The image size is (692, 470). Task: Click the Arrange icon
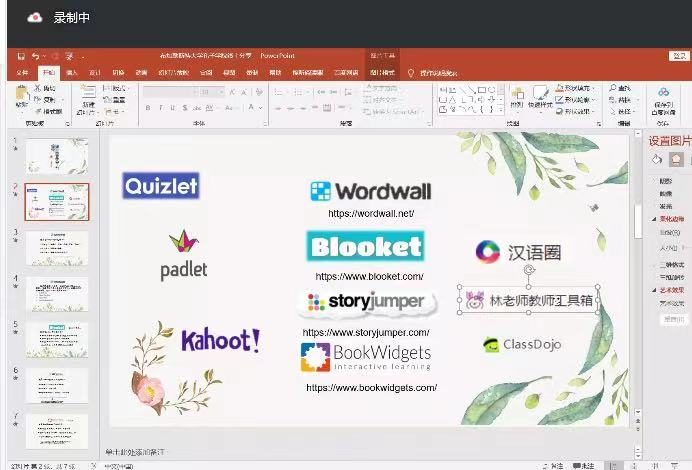516,94
